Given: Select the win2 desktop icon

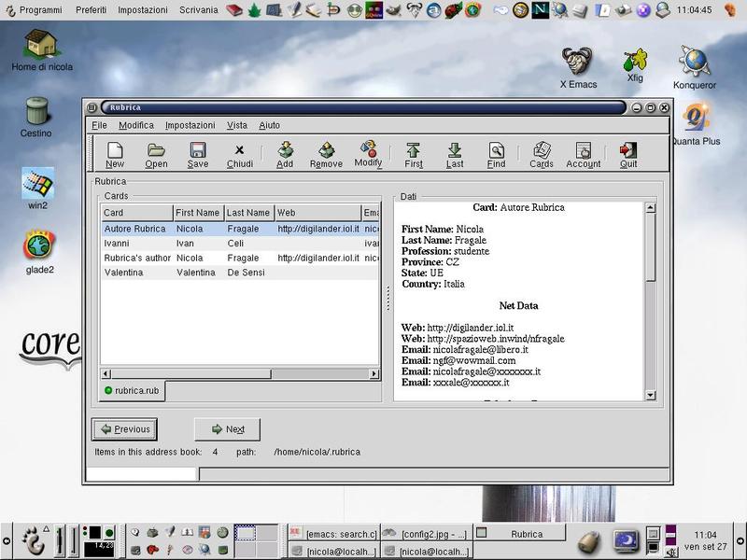Looking at the screenshot, I should pos(37,189).
